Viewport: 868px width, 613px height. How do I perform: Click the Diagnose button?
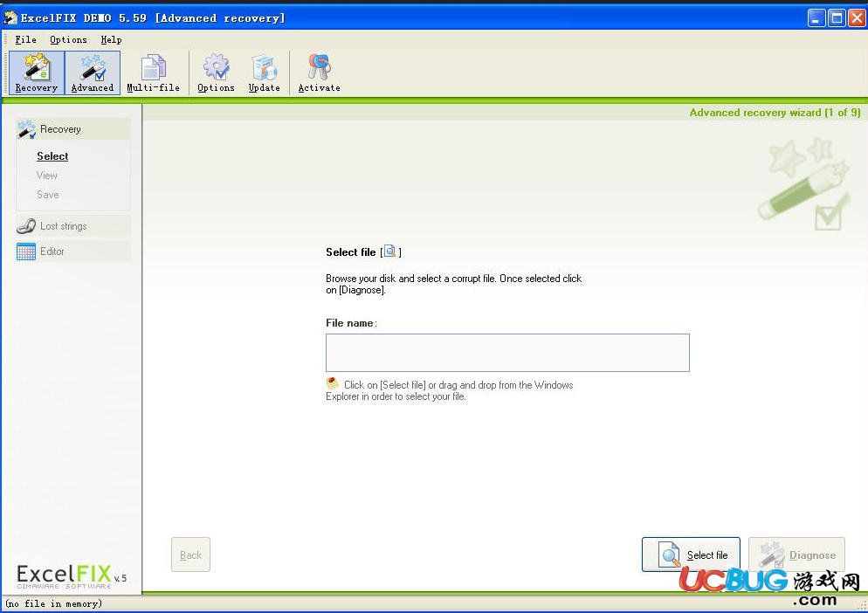(796, 554)
